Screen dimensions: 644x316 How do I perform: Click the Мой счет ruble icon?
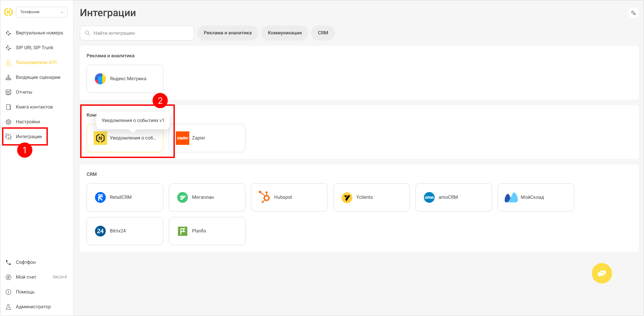[8, 277]
